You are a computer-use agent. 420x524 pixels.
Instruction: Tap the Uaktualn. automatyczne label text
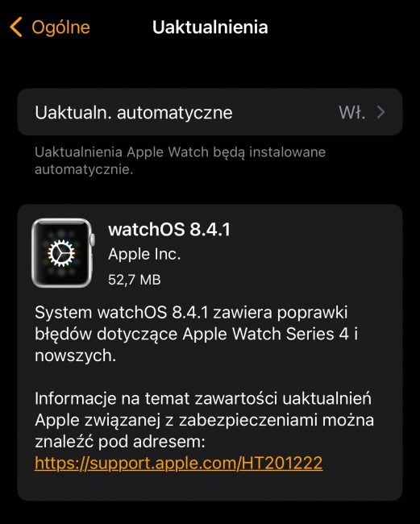point(134,113)
